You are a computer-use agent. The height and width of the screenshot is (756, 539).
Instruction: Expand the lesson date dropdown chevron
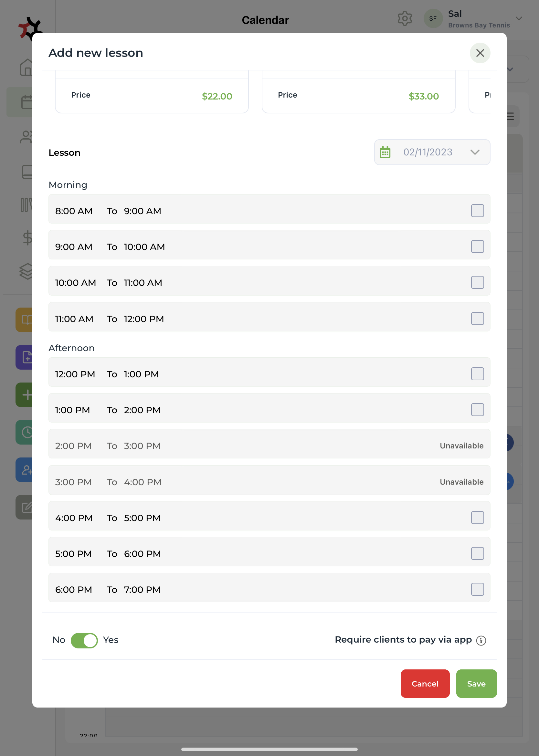point(475,152)
